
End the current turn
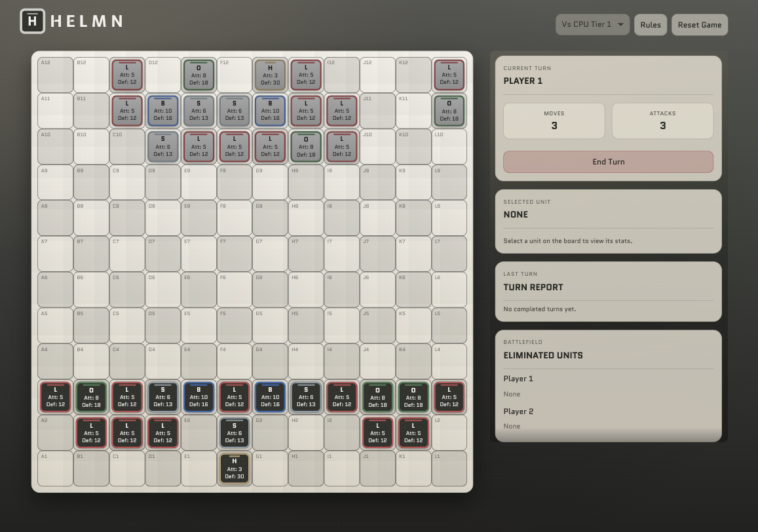click(x=608, y=162)
